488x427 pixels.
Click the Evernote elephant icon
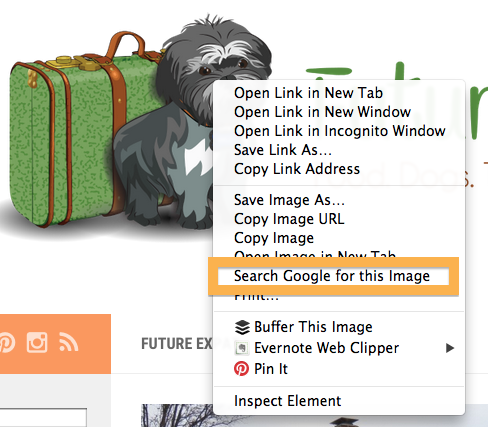[x=242, y=348]
